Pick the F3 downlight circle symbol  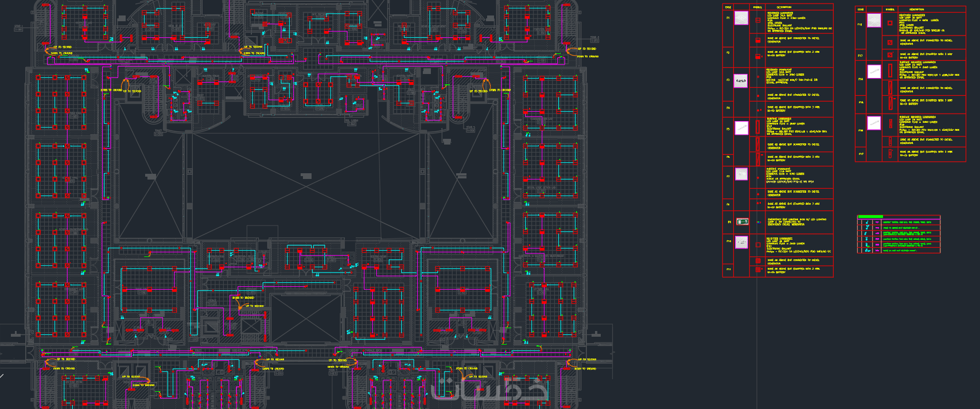coord(758,77)
